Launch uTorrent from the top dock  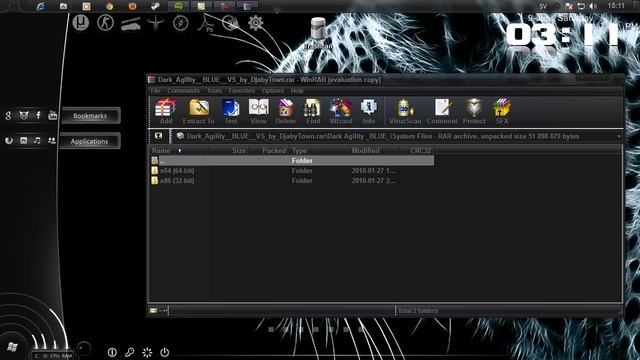(81, 22)
